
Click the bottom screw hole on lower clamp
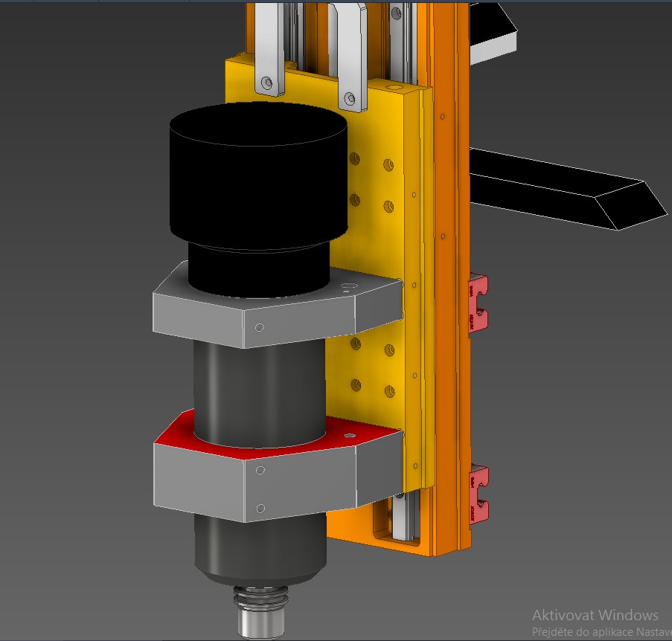click(x=260, y=508)
